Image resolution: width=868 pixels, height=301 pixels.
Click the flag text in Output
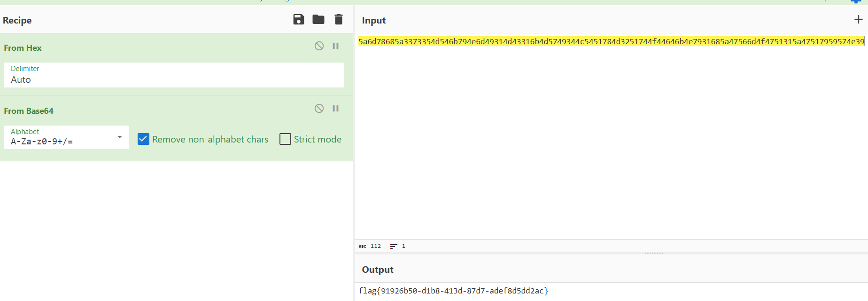coord(453,291)
